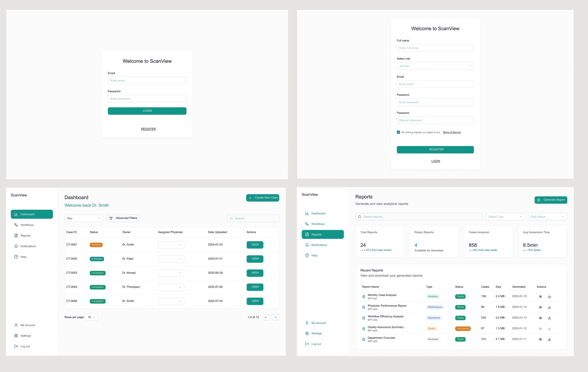Open Assigned Physician dropdown for CT-0001
This screenshot has height=372, width=588.
171,245
